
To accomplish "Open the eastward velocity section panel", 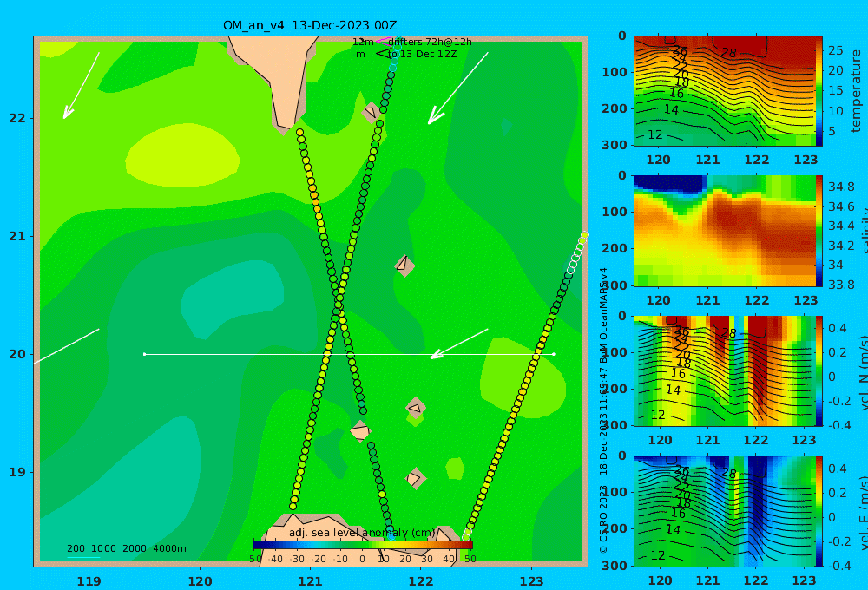I will pyautogui.click(x=725, y=511).
